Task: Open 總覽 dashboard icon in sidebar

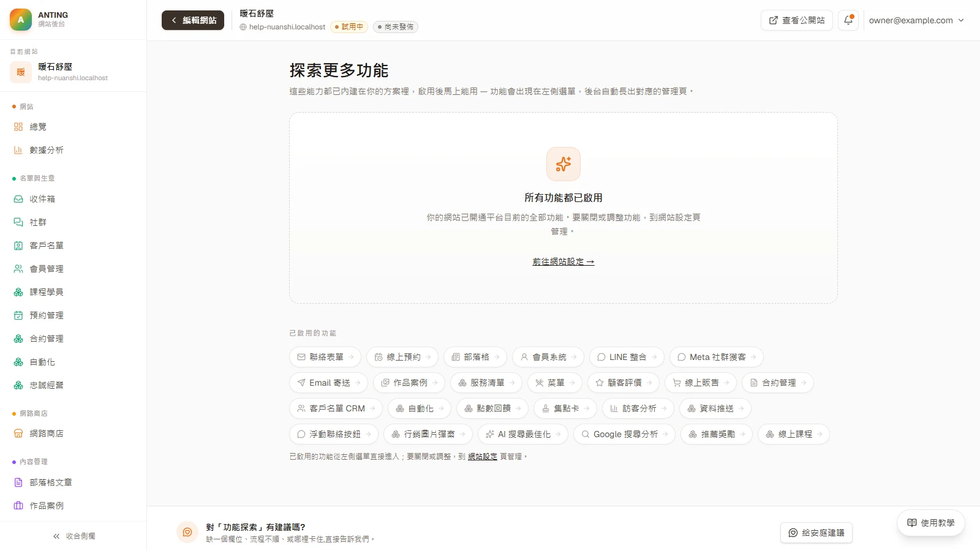Action: tap(18, 127)
